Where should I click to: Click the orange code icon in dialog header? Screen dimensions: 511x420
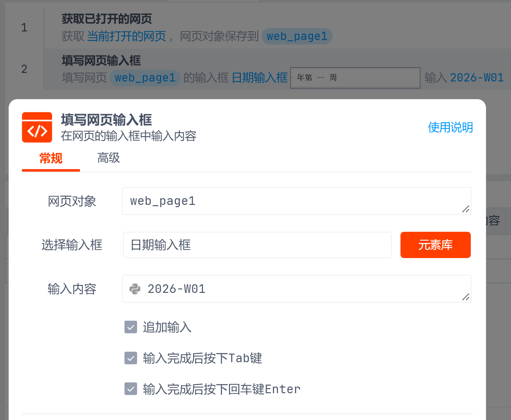pyautogui.click(x=37, y=127)
